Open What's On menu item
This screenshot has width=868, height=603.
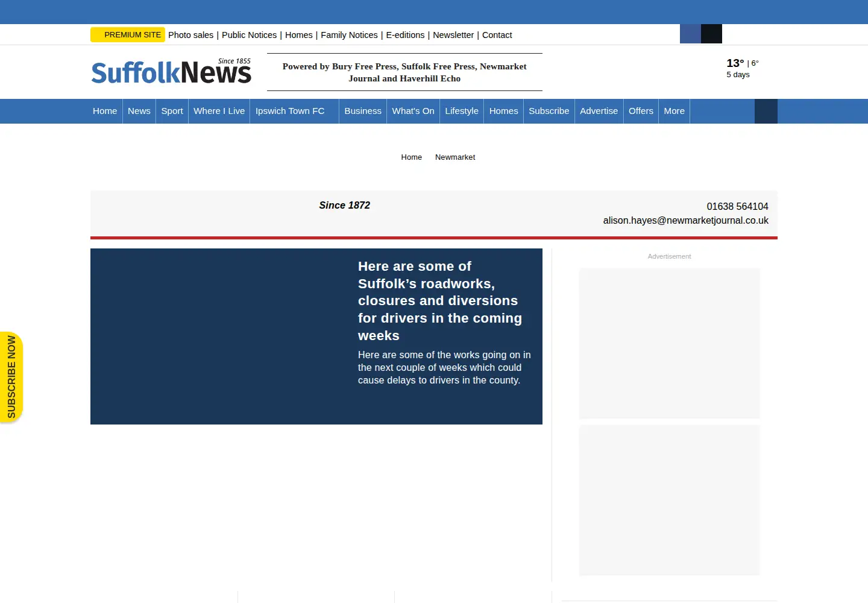(413, 111)
